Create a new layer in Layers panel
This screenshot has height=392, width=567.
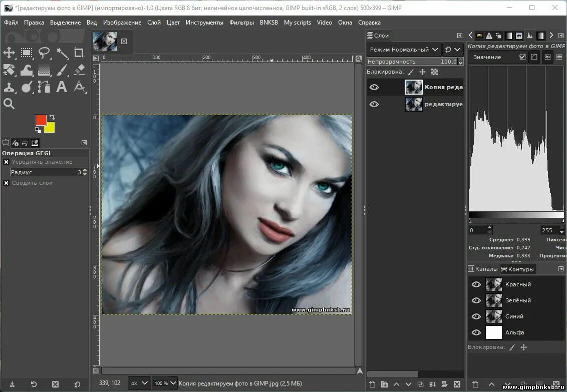point(372,384)
